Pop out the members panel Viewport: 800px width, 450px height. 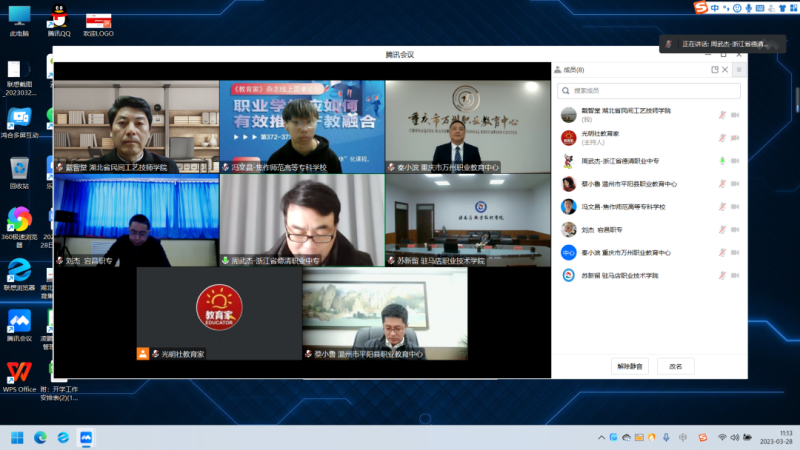click(715, 70)
